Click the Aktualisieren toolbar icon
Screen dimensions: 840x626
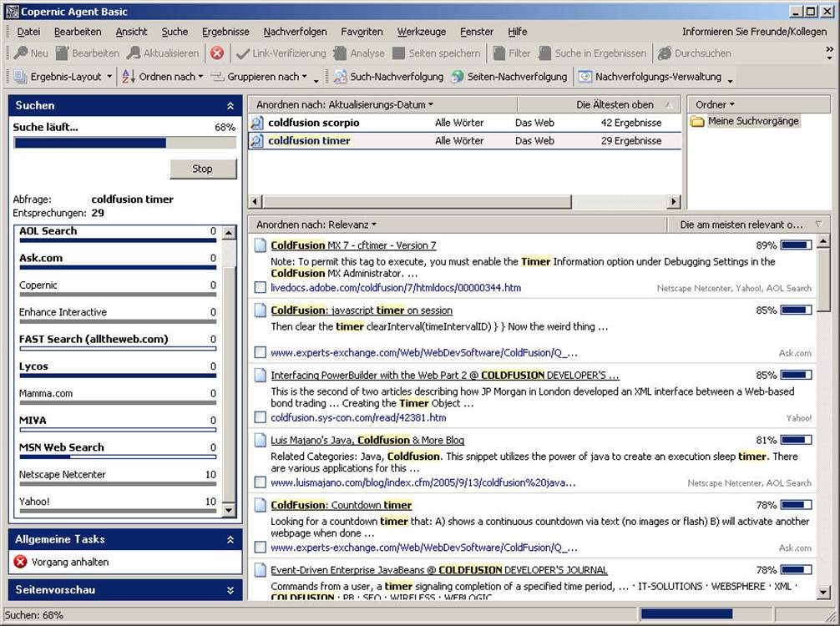click(x=134, y=53)
